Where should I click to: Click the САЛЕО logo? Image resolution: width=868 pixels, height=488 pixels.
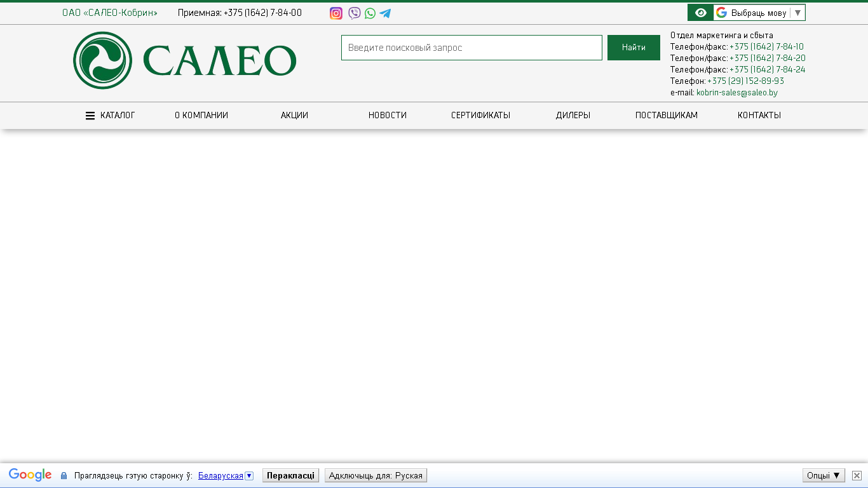pos(185,60)
